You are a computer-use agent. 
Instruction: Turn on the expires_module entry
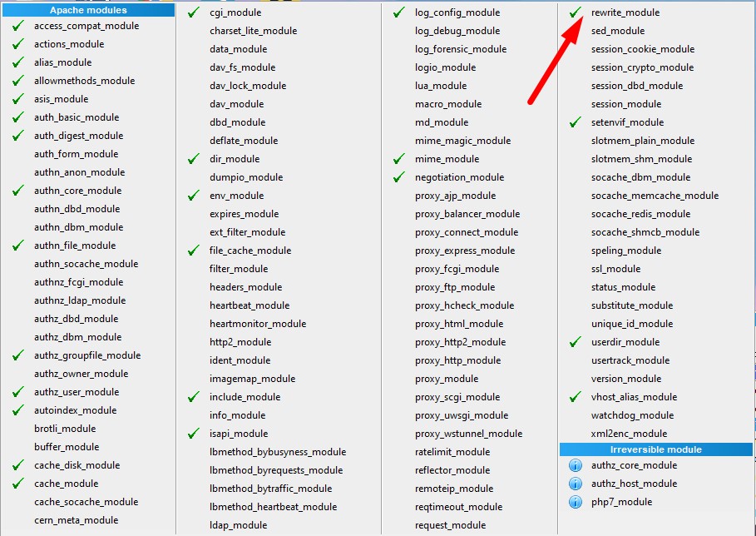pos(244,214)
